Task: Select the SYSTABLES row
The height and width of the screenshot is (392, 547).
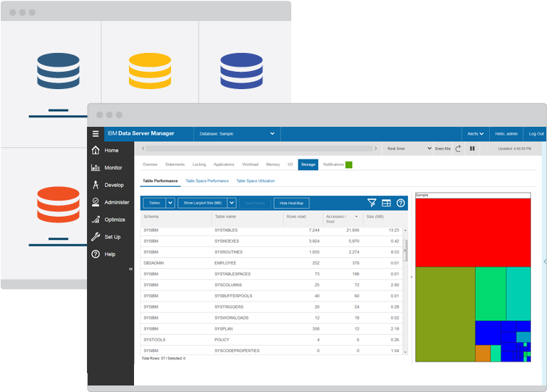Action: [272, 230]
